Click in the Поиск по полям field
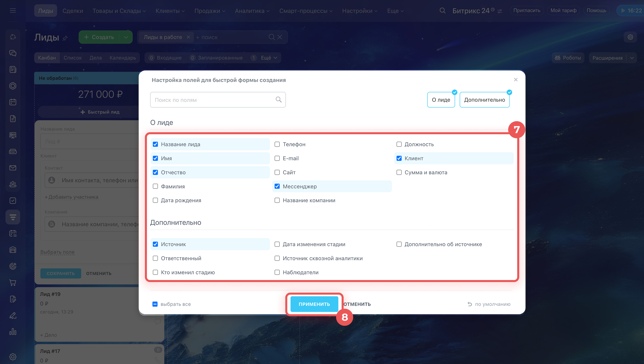 coord(213,100)
